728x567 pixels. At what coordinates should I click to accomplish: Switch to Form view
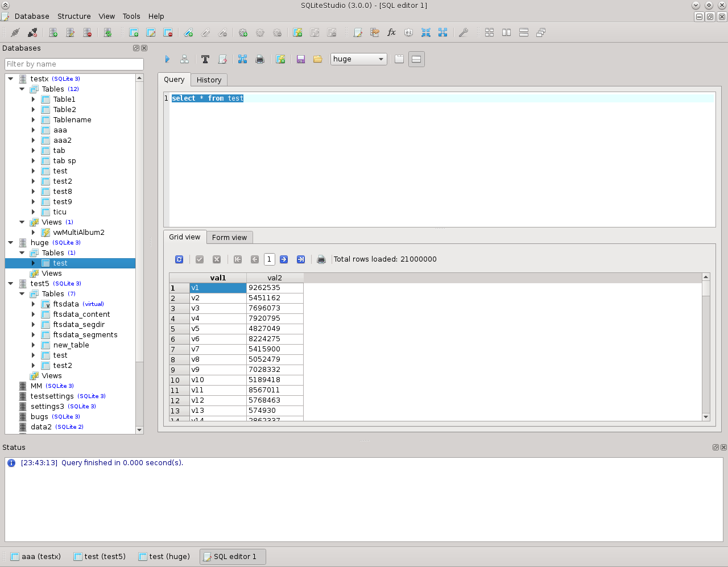(229, 237)
